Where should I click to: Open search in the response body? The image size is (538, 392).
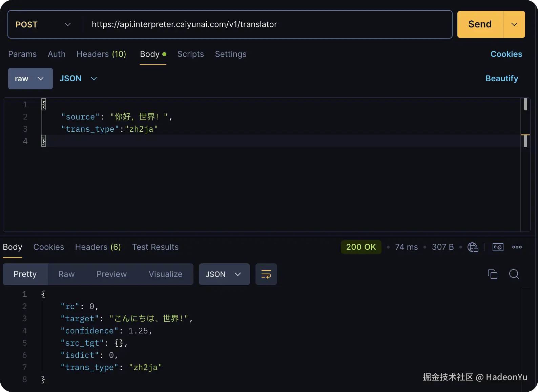[514, 274]
